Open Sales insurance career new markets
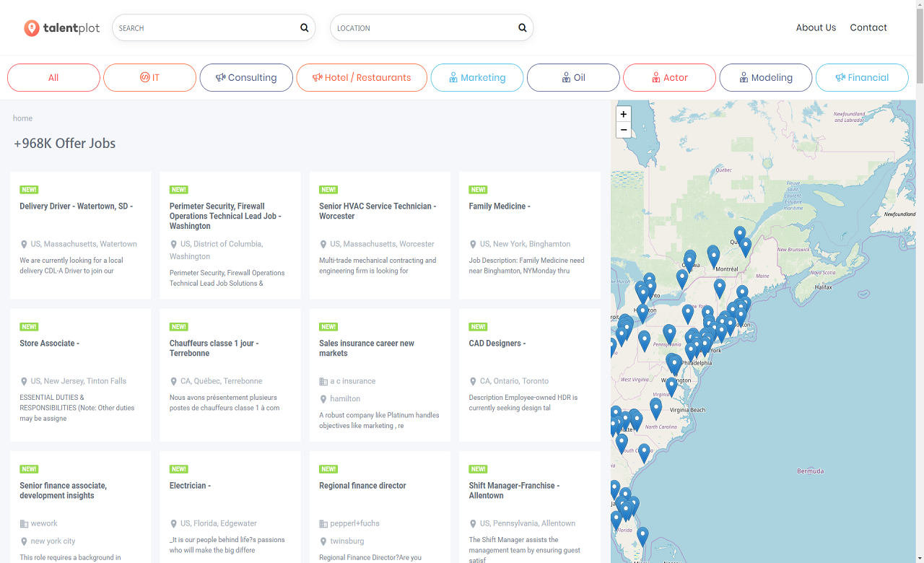Image resolution: width=924 pixels, height=563 pixels. point(367,349)
